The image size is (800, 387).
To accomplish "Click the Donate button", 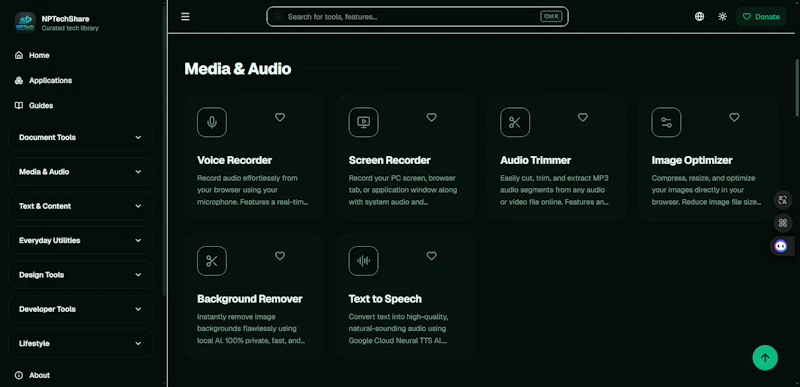I will [761, 16].
